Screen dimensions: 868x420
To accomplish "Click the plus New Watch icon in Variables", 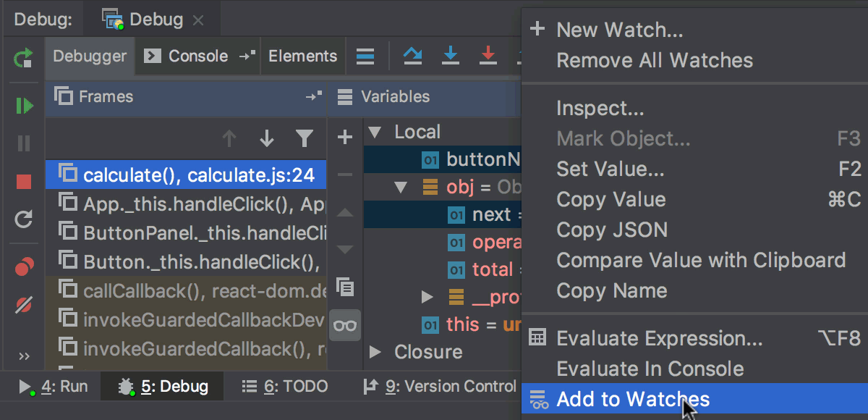I will tap(345, 137).
